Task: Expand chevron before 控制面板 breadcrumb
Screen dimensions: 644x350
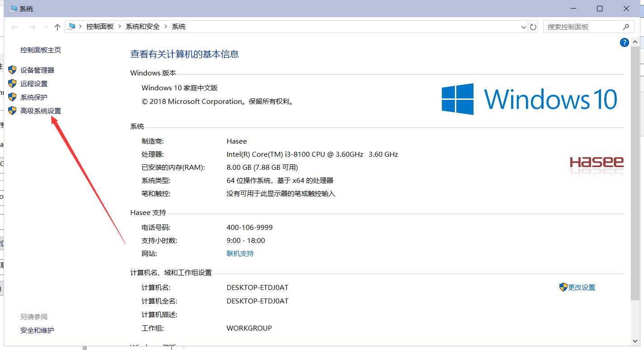Action: pyautogui.click(x=80, y=27)
